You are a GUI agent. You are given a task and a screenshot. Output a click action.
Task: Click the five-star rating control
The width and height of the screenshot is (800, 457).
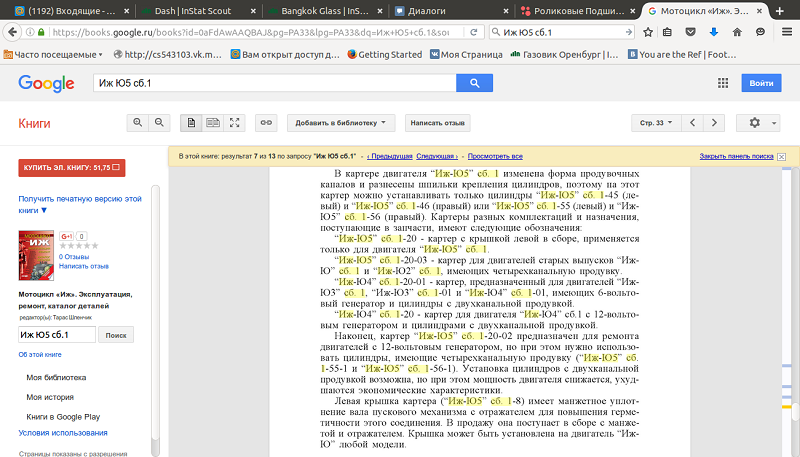(x=79, y=246)
